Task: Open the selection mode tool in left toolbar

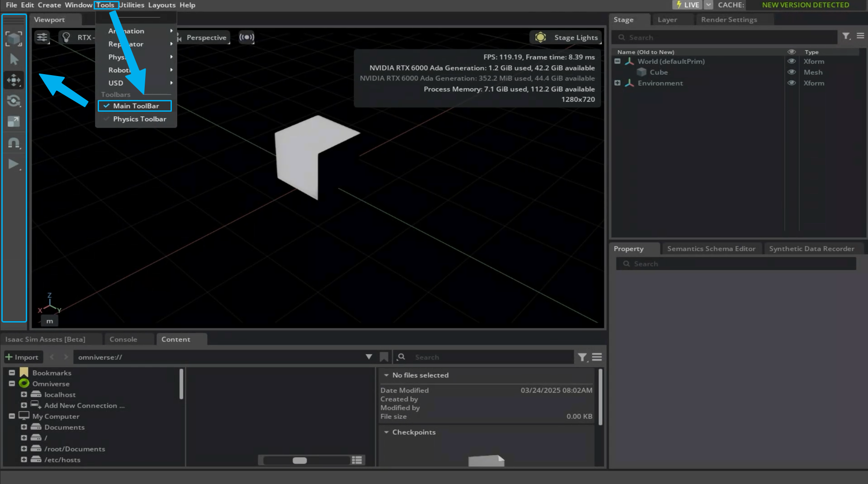Action: tap(14, 38)
